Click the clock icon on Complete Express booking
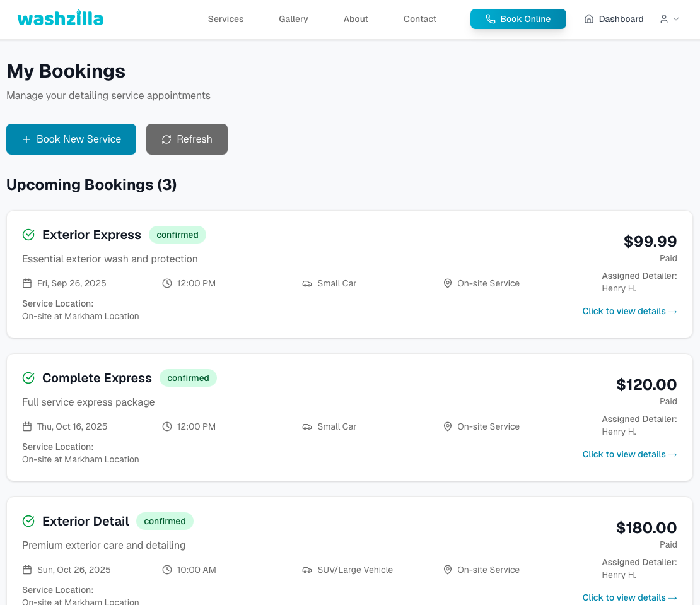The width and height of the screenshot is (700, 605). click(x=167, y=426)
